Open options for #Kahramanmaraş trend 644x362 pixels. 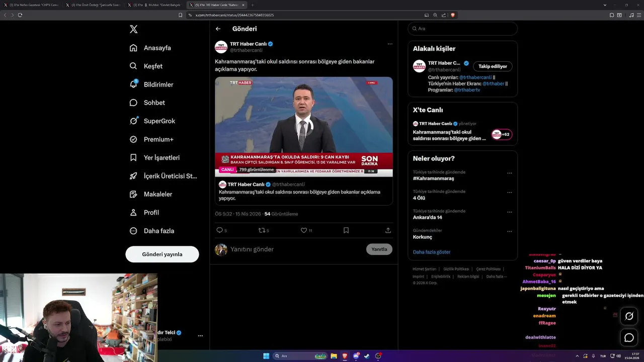(x=509, y=173)
